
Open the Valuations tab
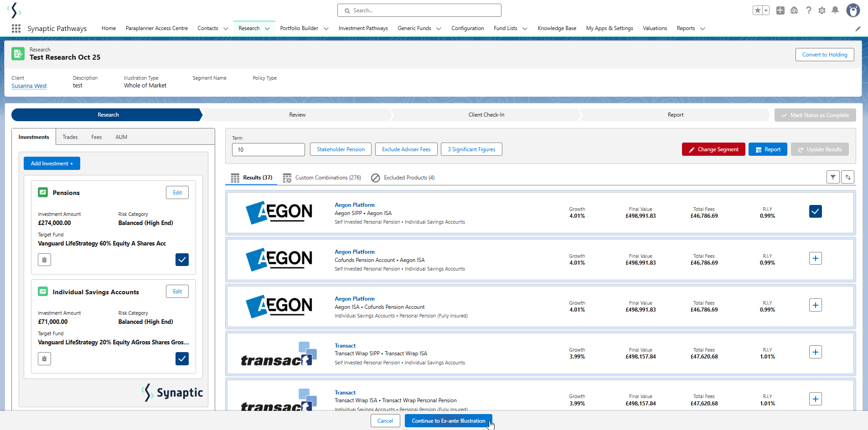tap(655, 28)
